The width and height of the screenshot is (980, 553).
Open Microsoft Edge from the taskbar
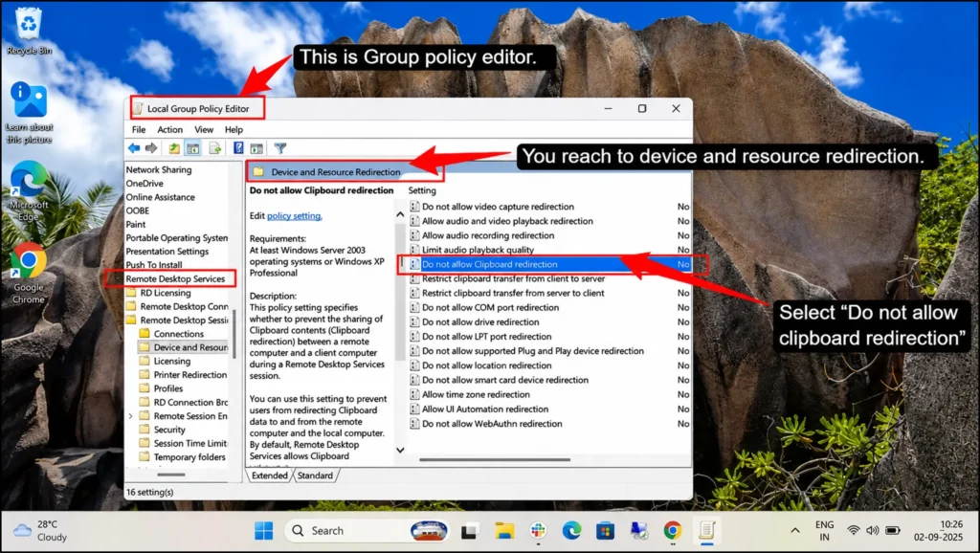click(571, 530)
